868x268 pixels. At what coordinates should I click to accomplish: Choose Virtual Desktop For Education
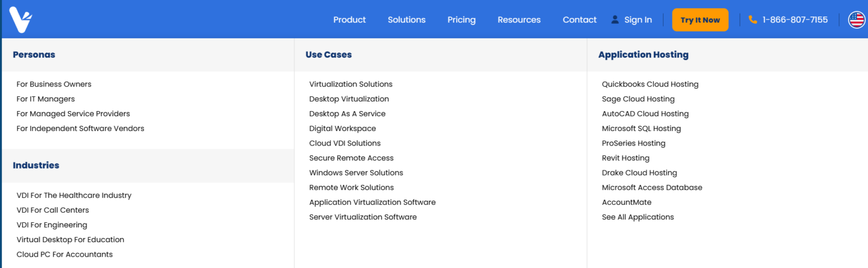[70, 239]
